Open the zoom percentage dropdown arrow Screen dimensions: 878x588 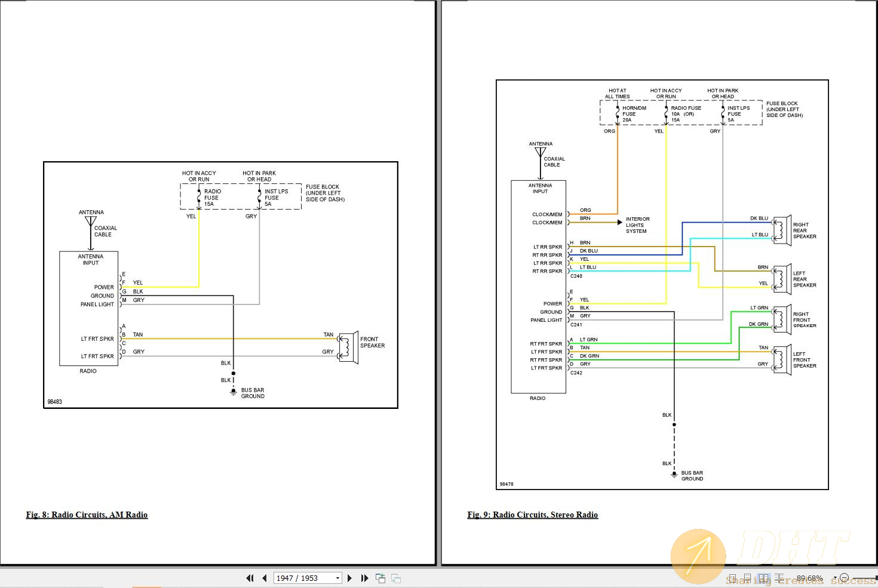click(835, 578)
